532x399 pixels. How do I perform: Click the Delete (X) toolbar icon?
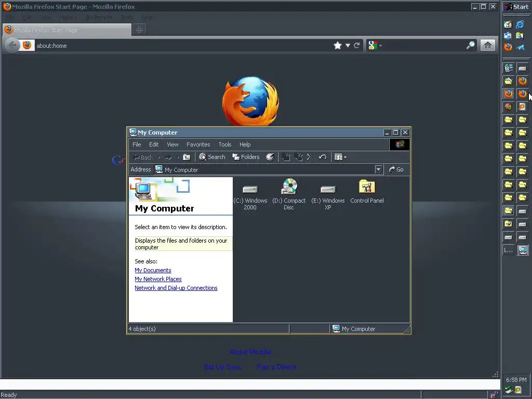tap(310, 157)
